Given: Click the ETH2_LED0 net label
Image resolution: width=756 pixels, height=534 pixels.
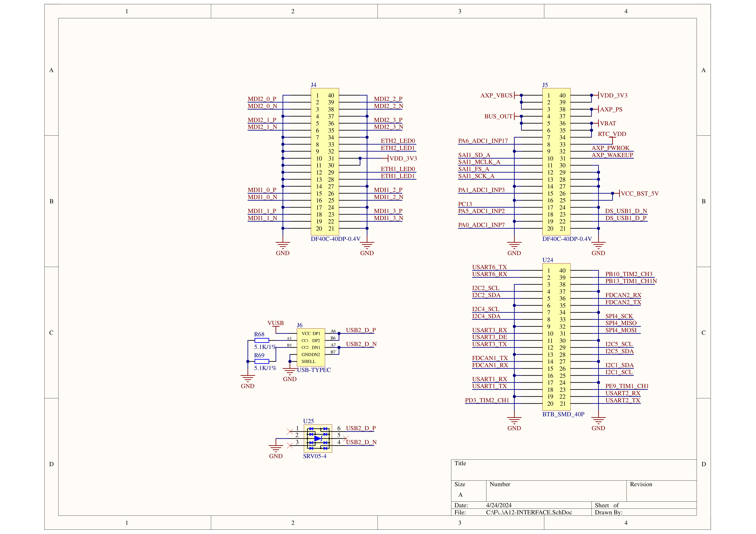Looking at the screenshot, I should pyautogui.click(x=398, y=141).
